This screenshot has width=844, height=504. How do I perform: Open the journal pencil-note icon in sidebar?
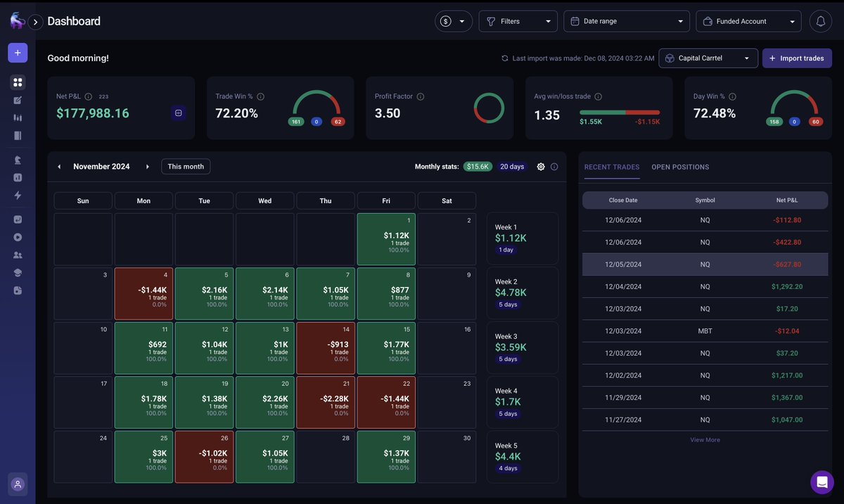point(18,101)
